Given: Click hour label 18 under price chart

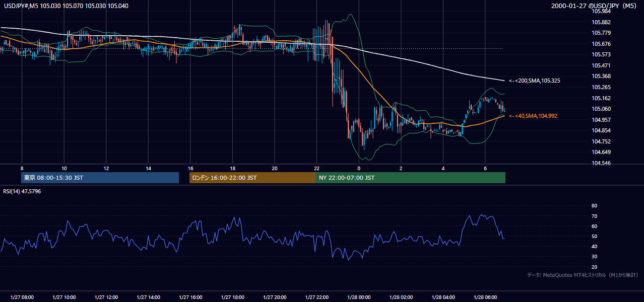Looking at the screenshot, I should pos(232,168).
